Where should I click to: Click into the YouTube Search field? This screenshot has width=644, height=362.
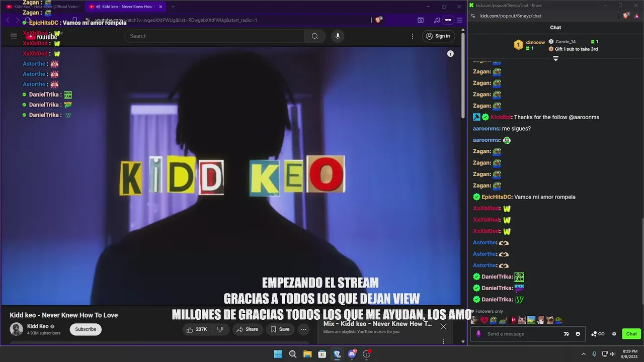(x=215, y=36)
